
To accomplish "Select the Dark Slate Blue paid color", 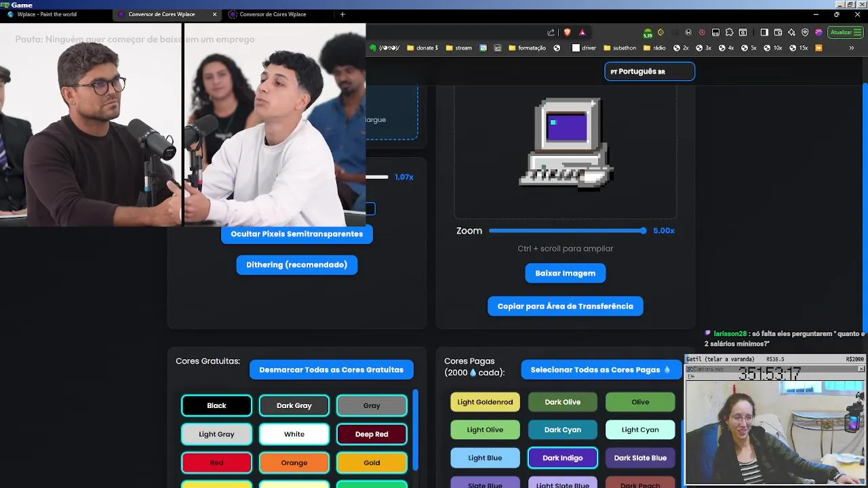I will [x=640, y=457].
